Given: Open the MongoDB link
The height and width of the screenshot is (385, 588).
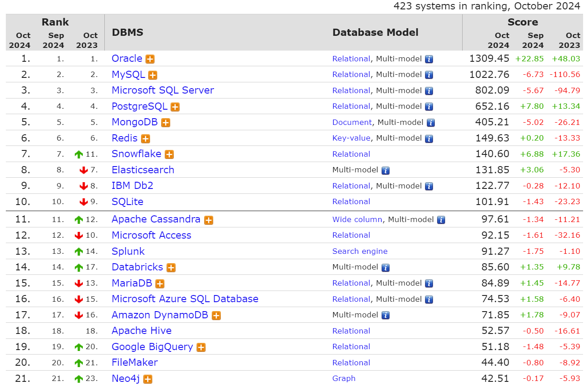Looking at the screenshot, I should 135,122.
